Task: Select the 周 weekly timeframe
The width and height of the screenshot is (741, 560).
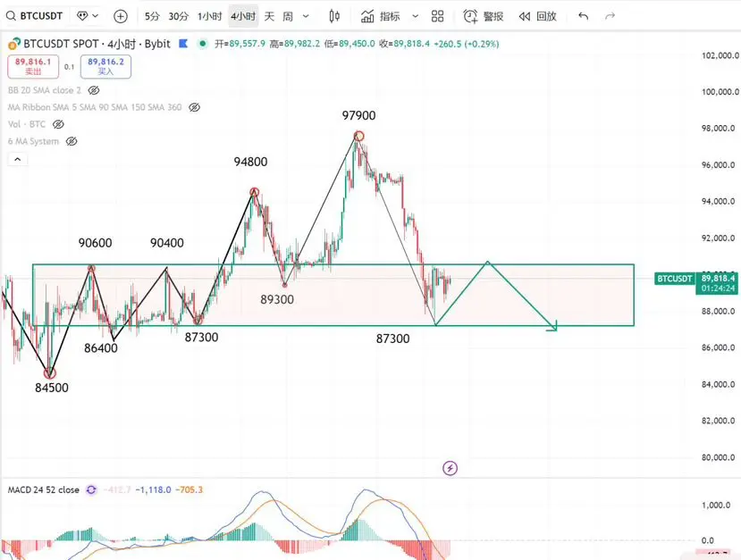Action: point(288,17)
